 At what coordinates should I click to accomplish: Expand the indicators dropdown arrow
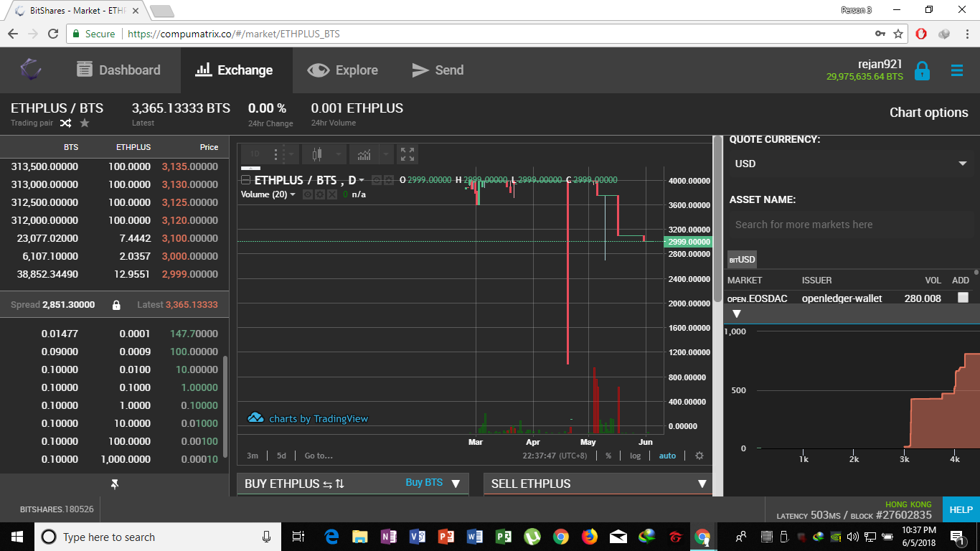click(x=387, y=154)
